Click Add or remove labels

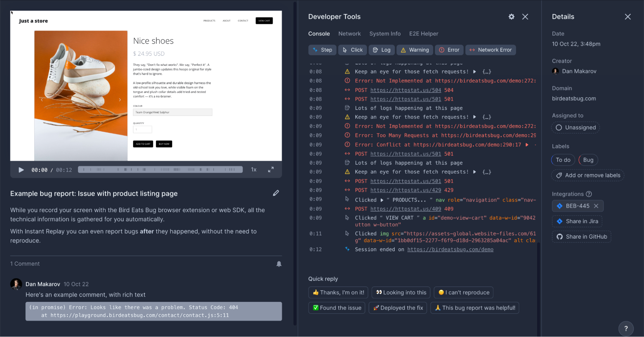tap(587, 175)
